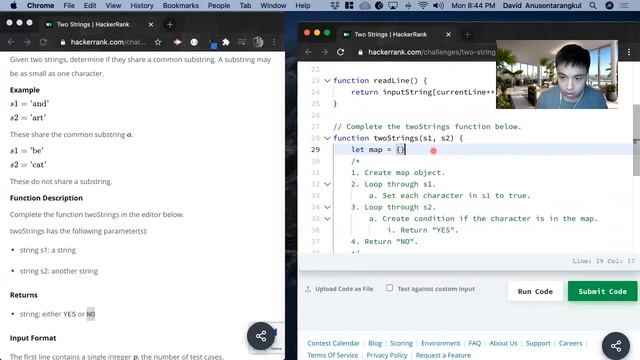Open Spotlight search magnifier
This screenshot has width=640, height=360.
coord(593,5)
